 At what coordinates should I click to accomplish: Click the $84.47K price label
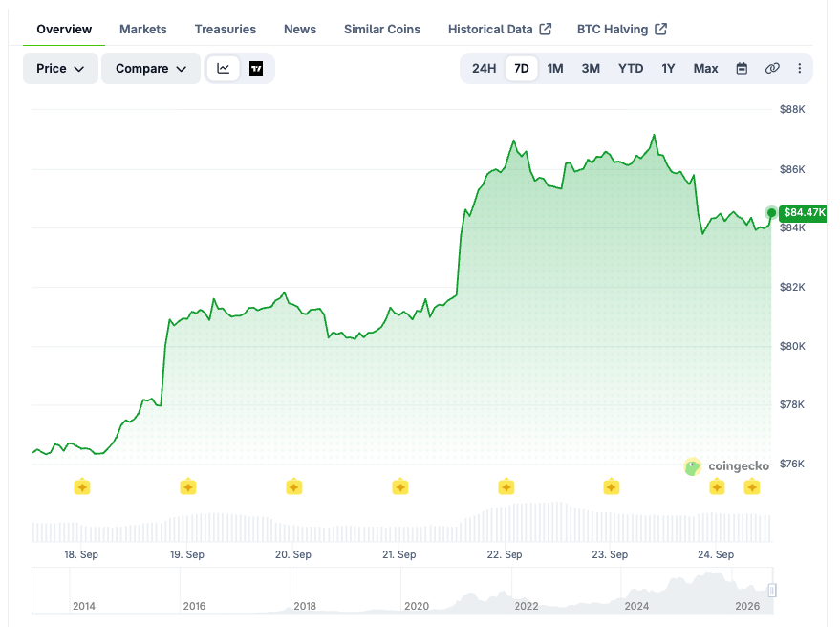click(803, 213)
